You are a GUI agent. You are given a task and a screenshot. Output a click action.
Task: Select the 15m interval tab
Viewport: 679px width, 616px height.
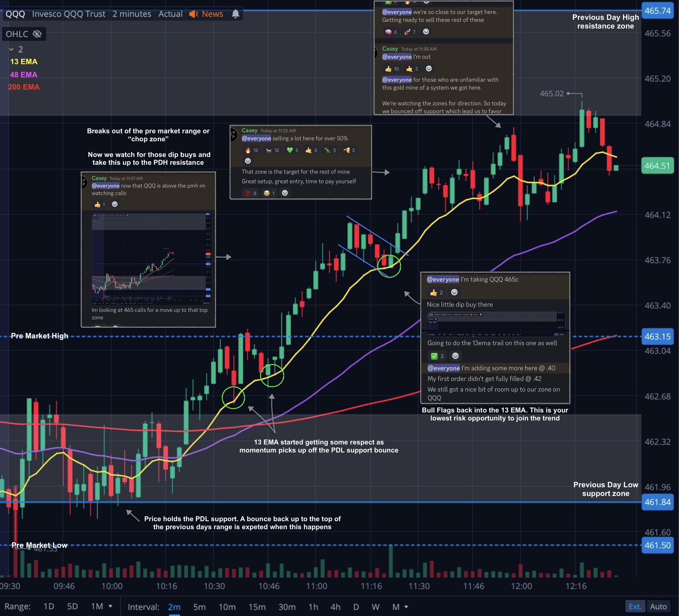(257, 607)
